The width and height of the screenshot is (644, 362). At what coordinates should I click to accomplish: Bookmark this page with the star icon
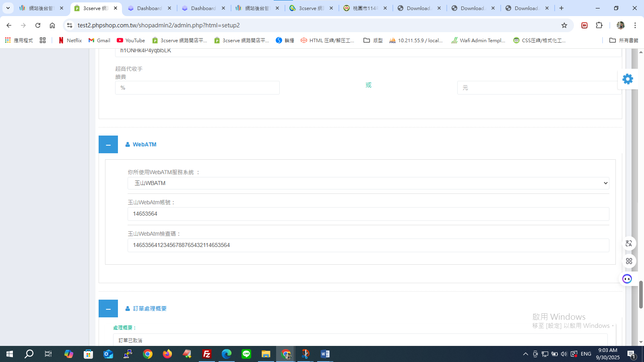point(564,25)
